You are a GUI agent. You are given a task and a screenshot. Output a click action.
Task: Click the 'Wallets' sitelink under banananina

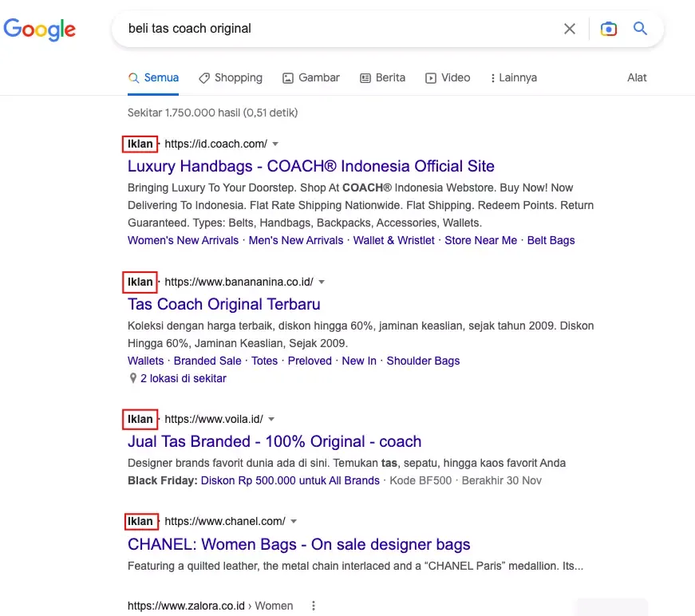click(x=145, y=361)
